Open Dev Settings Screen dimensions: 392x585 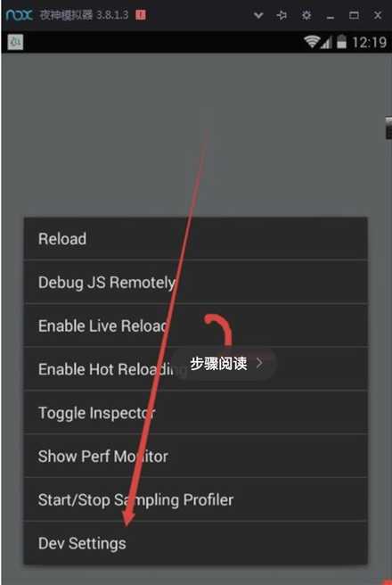pyautogui.click(x=196, y=543)
